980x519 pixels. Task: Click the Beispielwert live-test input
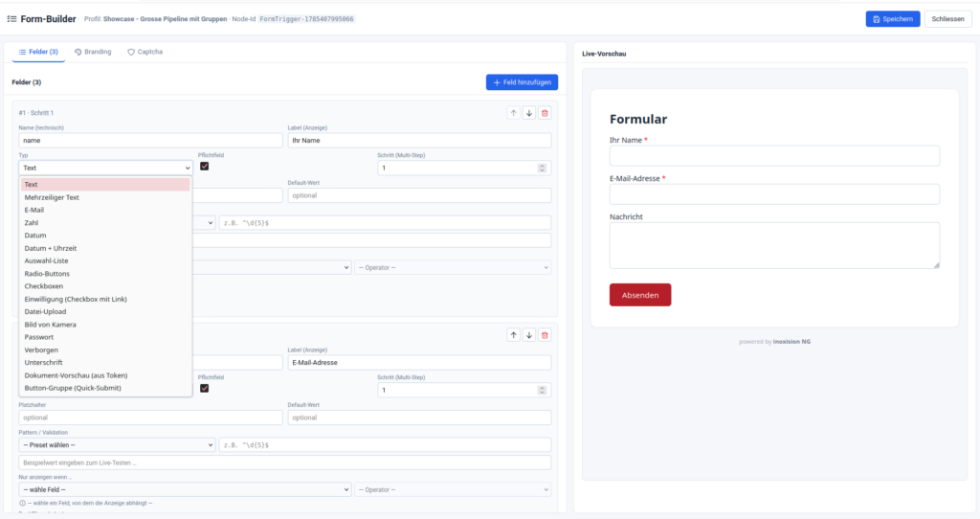[285, 463]
